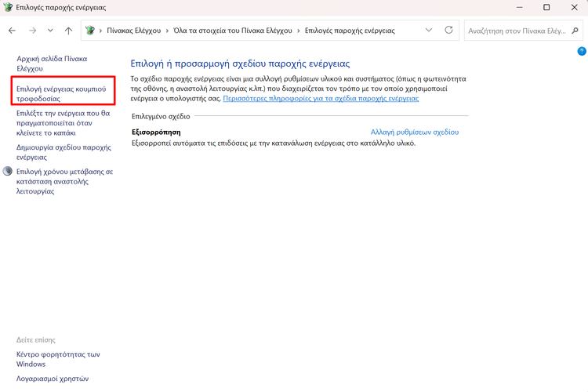Viewport: 588px width, 392px height.
Task: Click the icon beside the sleep time link
Action: 9,171
